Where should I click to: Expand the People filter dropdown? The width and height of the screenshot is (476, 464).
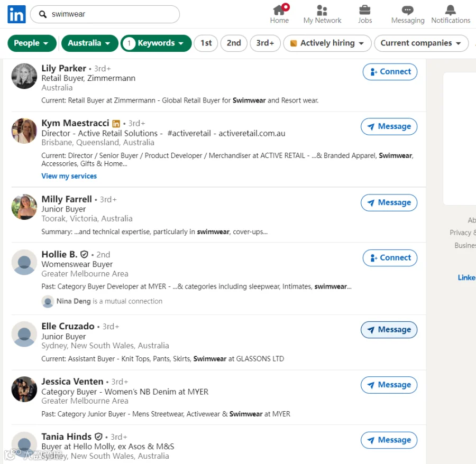click(x=32, y=43)
